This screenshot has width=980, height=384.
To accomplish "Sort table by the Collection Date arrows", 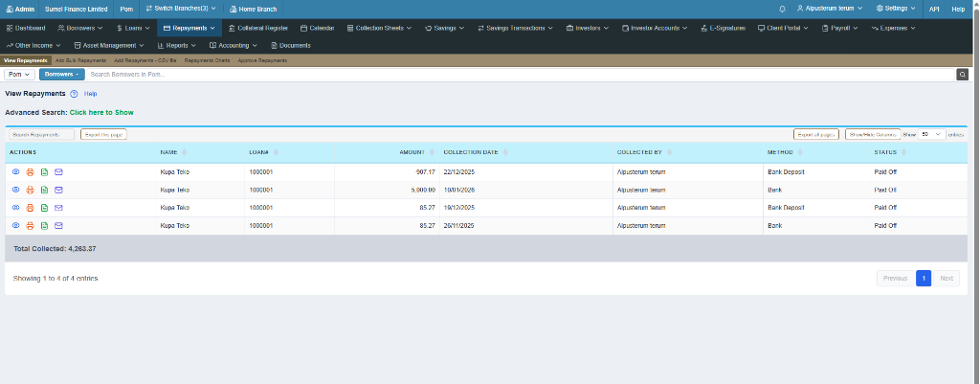I will click(505, 152).
